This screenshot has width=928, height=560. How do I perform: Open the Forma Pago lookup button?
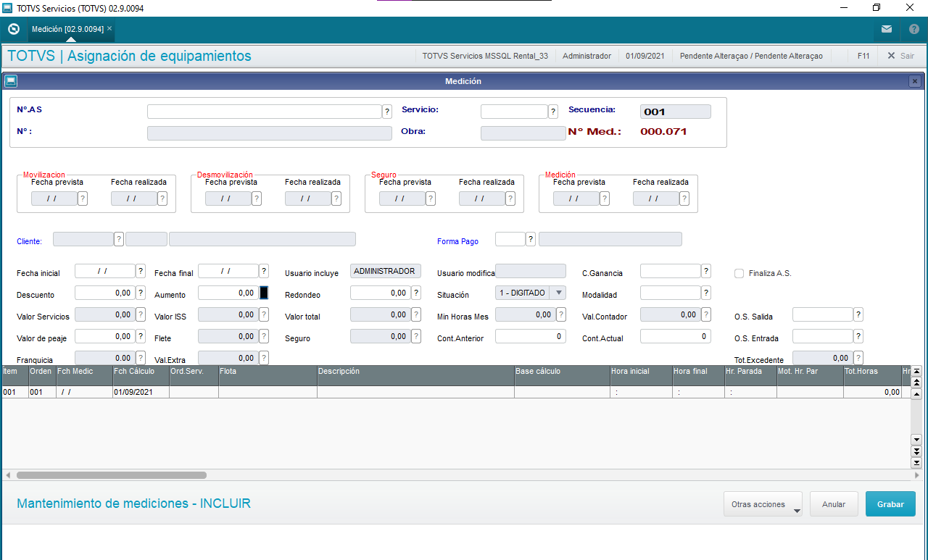point(531,239)
